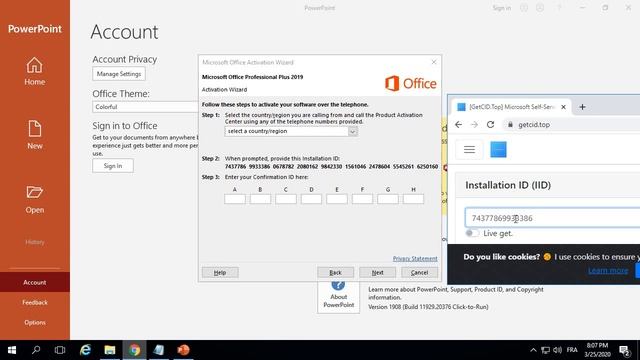Click Confirmation ID field H
640x360 pixels.
point(413,199)
